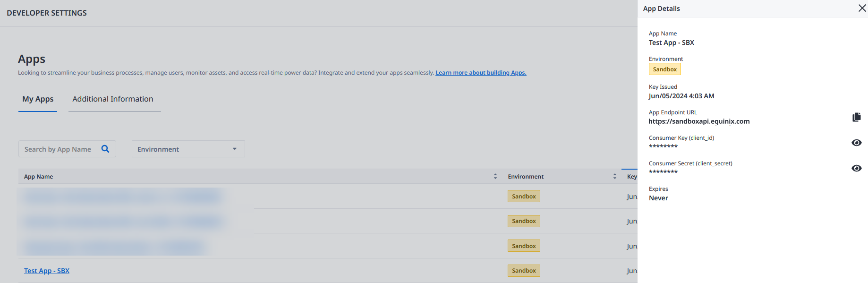Click the Sandbox badge in App Details
Viewport: 868px width, 283px height.
[x=664, y=69]
